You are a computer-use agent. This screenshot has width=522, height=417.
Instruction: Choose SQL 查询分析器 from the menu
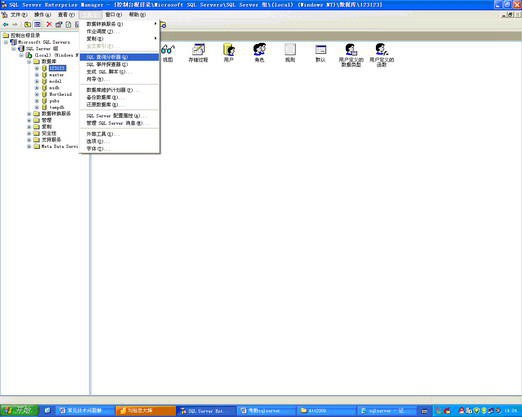click(x=119, y=57)
